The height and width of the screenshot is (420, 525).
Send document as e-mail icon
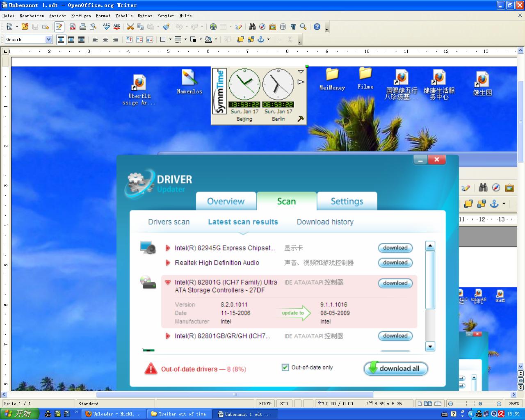pyautogui.click(x=46, y=27)
